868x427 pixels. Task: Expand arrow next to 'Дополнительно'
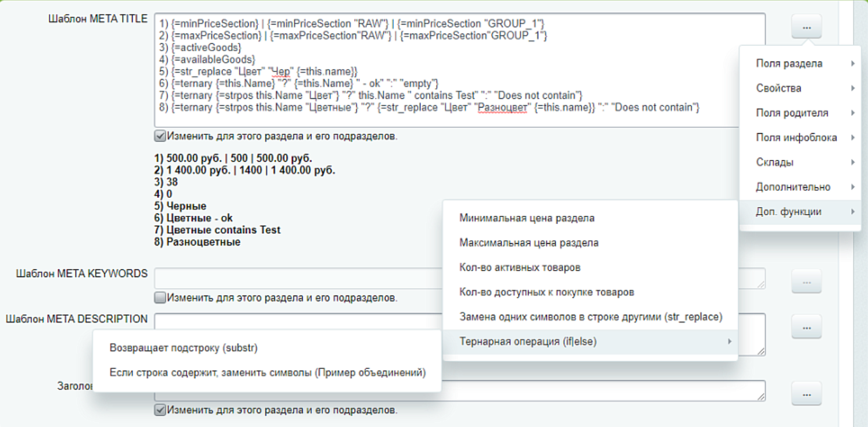(x=853, y=187)
